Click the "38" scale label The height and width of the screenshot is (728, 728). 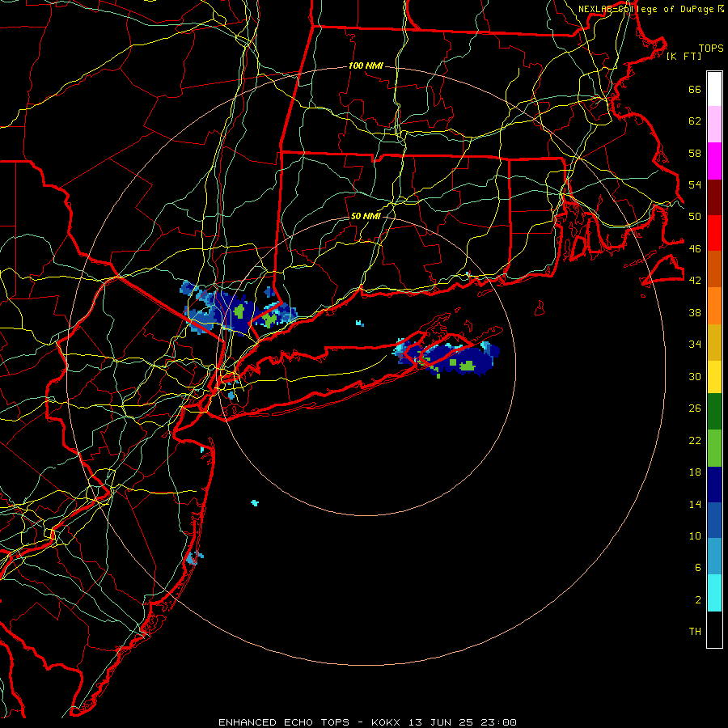(x=695, y=312)
